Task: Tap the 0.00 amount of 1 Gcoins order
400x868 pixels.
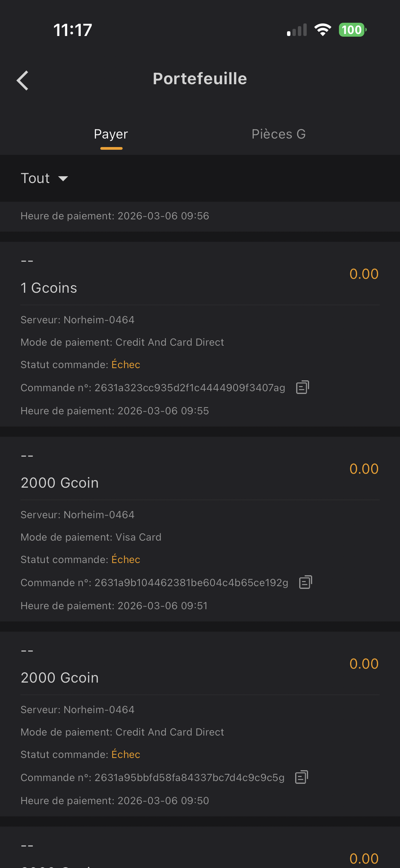Action: (364, 274)
